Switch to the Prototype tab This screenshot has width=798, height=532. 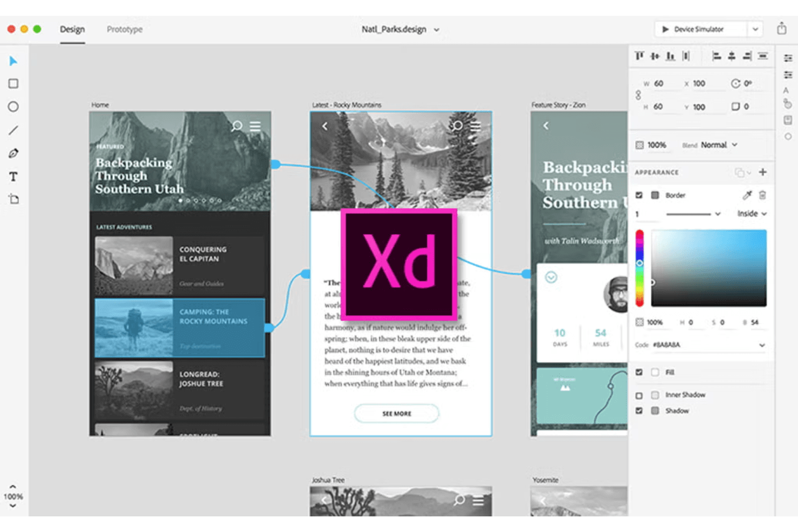click(x=125, y=29)
